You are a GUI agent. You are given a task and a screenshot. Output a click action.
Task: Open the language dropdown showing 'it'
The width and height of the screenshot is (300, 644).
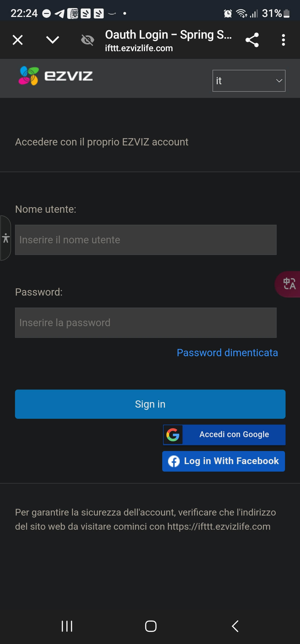249,81
